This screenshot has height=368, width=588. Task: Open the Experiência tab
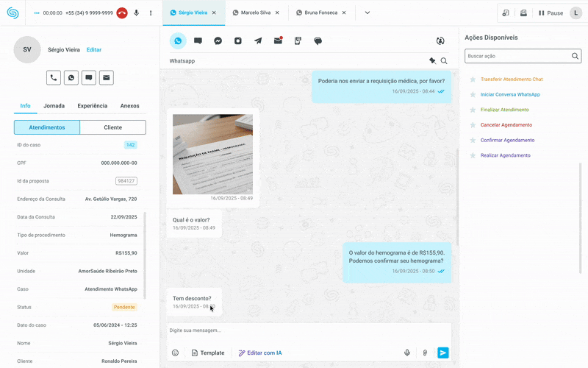pyautogui.click(x=93, y=106)
